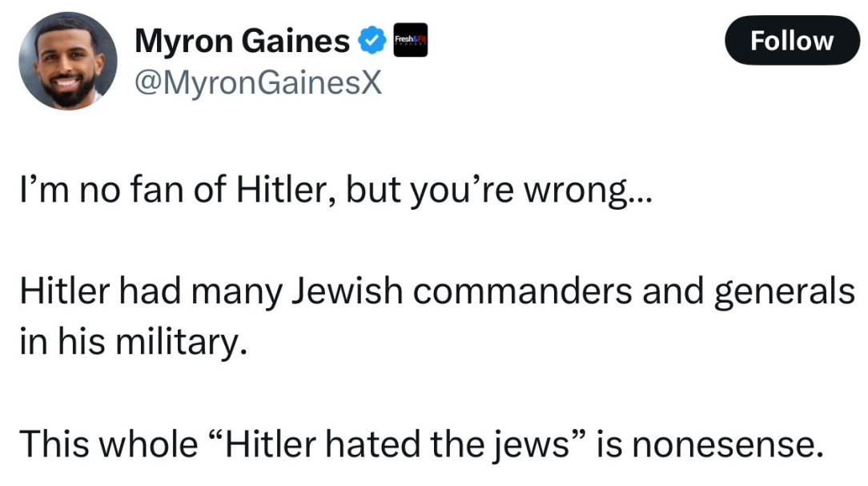Click the line "Hitler had many Jewish commanders"
The image size is (868, 486).
(437, 291)
